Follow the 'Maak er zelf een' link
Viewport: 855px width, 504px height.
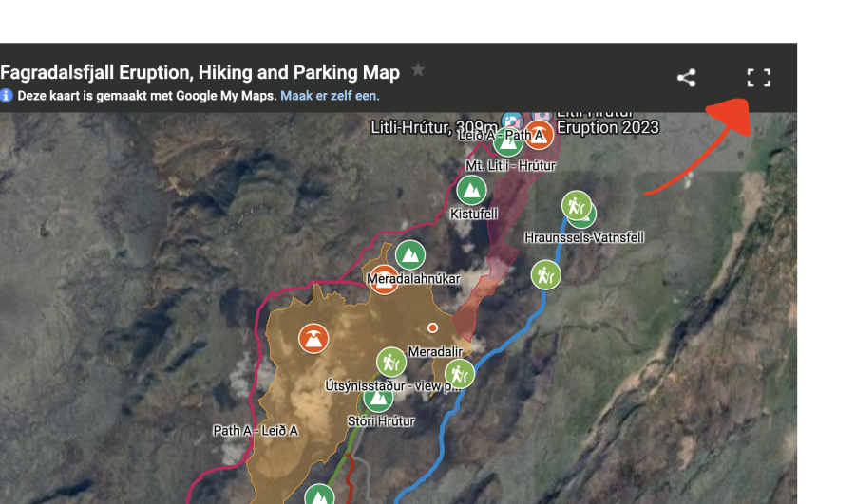(x=330, y=96)
